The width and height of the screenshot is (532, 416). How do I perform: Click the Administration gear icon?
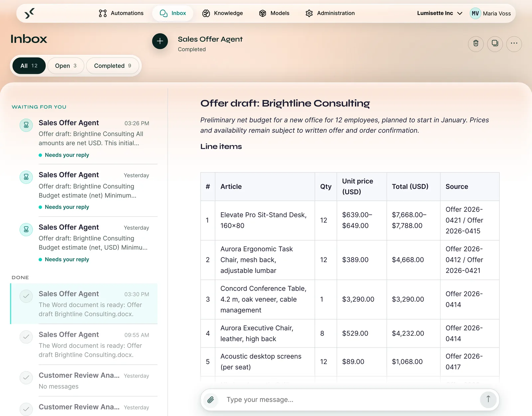[309, 13]
